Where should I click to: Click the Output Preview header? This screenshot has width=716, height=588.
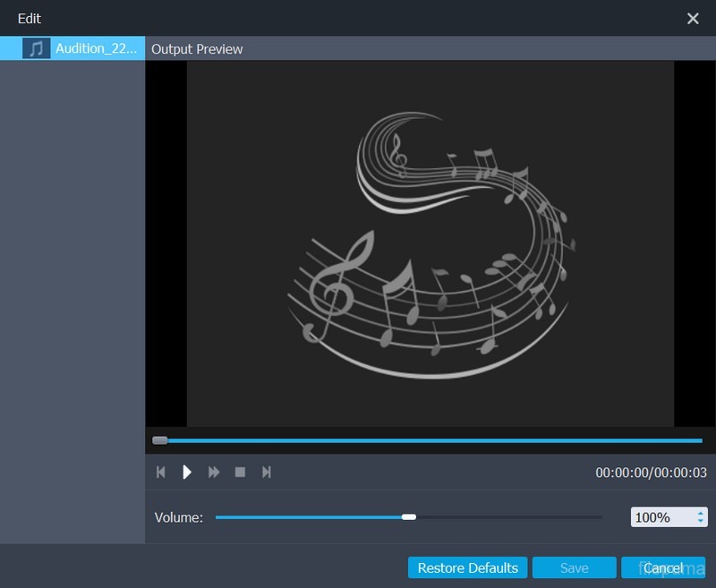tap(197, 49)
